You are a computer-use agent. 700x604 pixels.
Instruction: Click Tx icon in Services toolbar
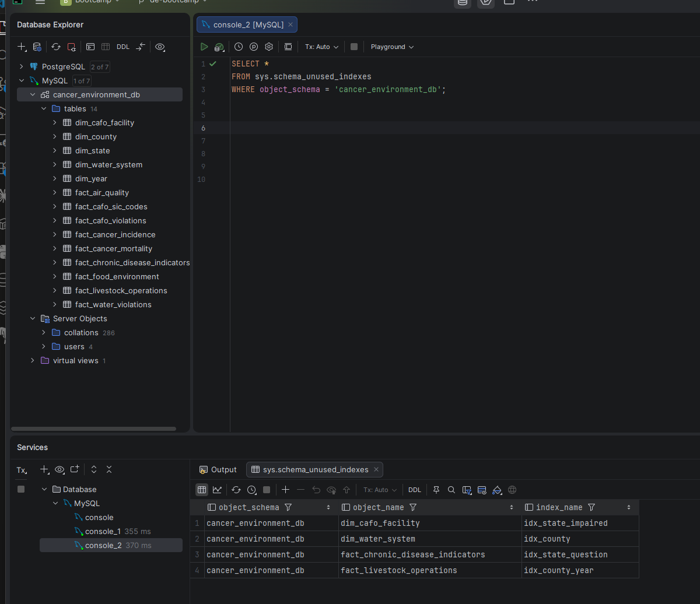click(22, 470)
